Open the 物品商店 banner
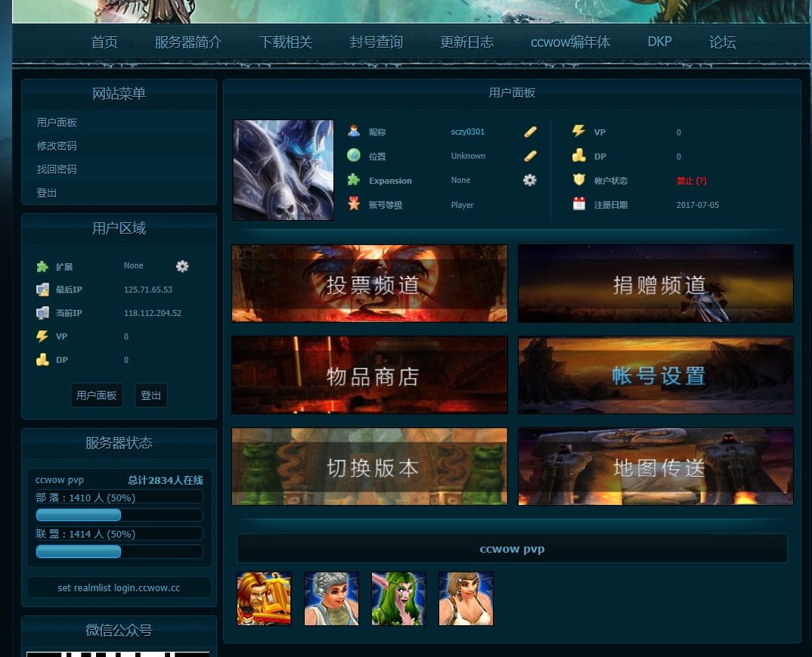Screen dimensions: 812x657 point(369,375)
